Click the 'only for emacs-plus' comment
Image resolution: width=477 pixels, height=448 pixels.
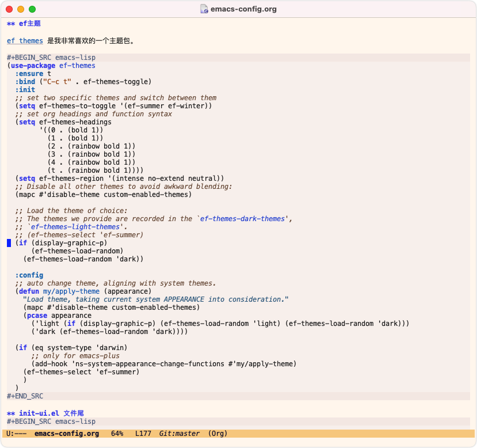[75, 356]
